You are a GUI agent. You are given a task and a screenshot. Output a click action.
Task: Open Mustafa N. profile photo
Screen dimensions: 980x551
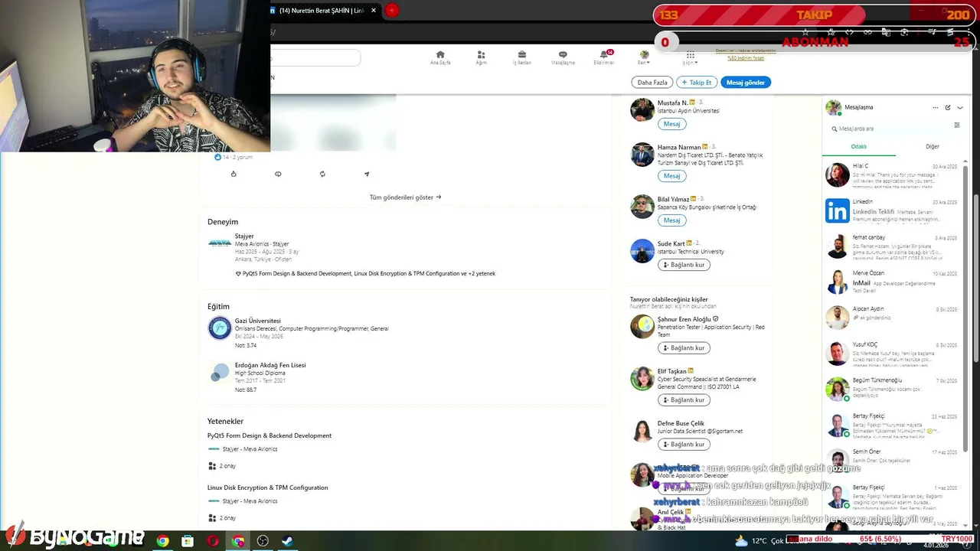click(642, 109)
